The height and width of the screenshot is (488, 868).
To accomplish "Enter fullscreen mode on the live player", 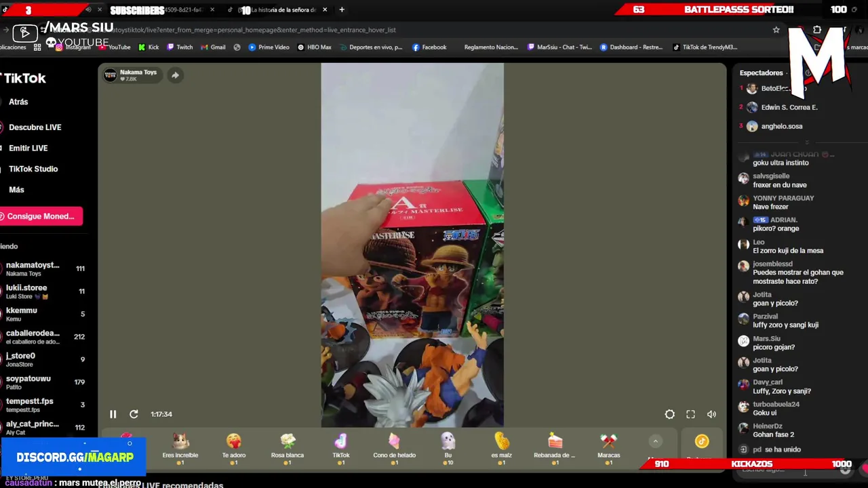I will coord(690,414).
